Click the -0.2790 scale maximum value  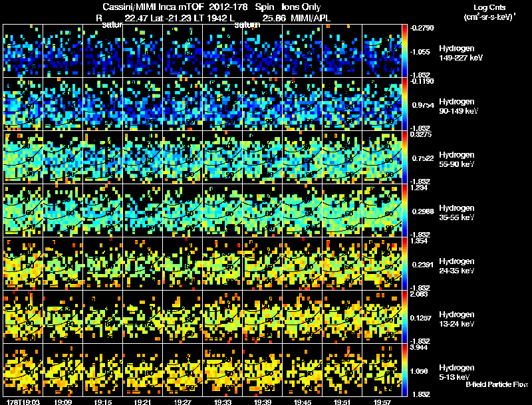(422, 28)
